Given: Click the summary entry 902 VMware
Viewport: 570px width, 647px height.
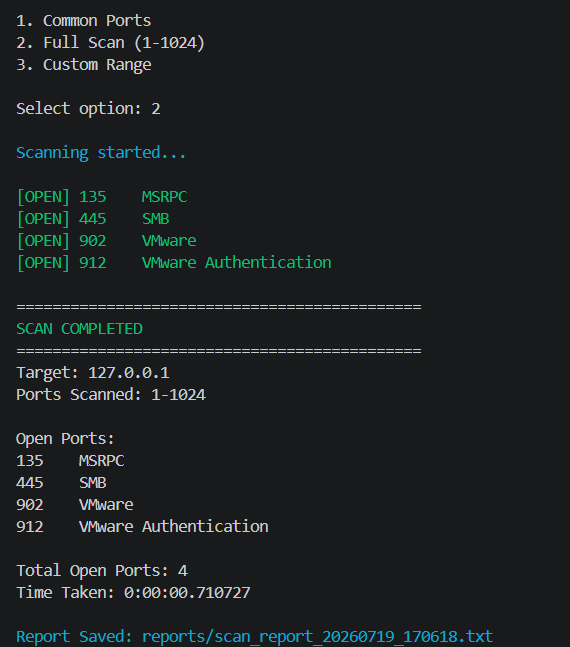Looking at the screenshot, I should coord(75,505).
